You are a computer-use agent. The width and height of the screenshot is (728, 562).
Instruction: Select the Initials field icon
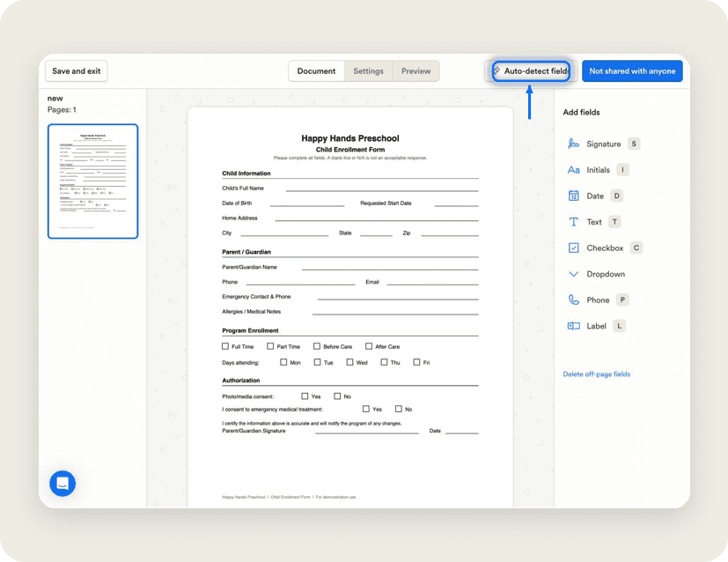(573, 170)
